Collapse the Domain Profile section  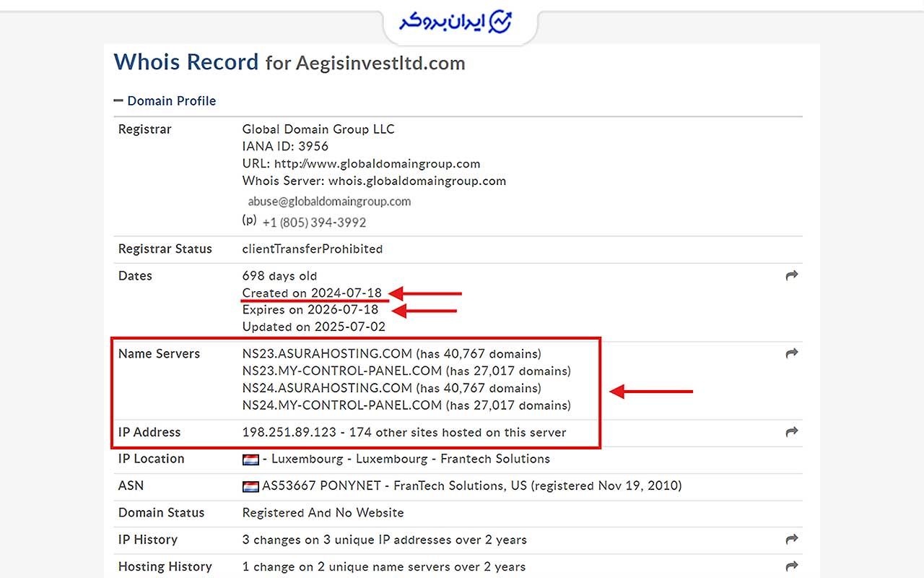coord(165,101)
